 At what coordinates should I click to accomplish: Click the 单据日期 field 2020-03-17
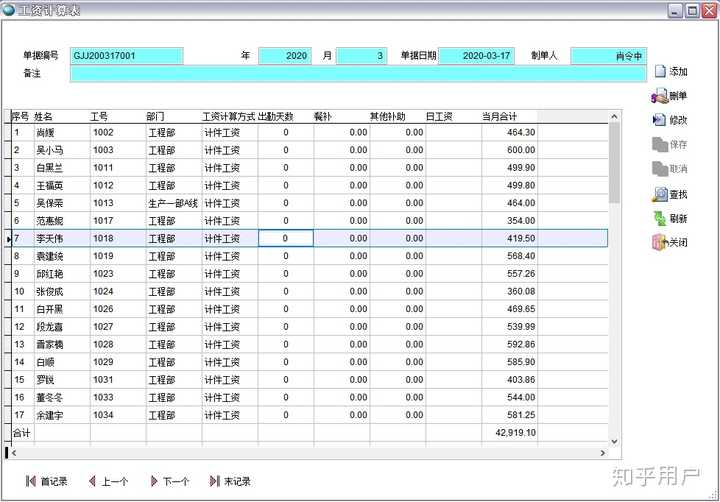pos(476,56)
